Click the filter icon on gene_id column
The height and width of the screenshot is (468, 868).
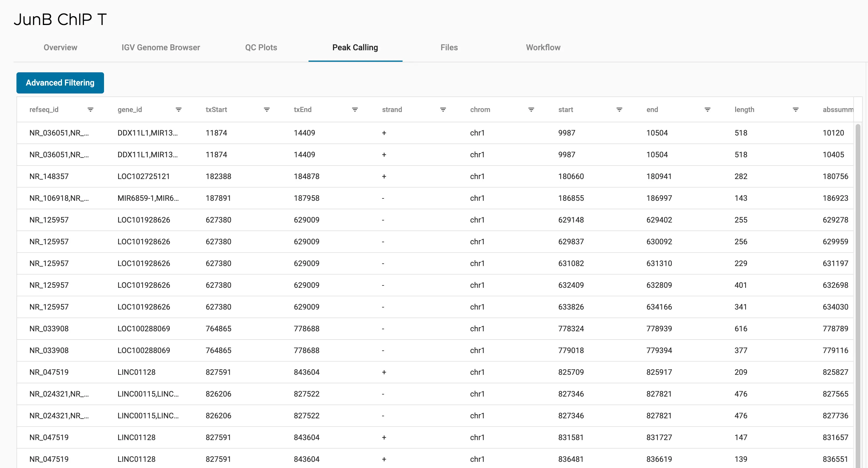coord(178,110)
